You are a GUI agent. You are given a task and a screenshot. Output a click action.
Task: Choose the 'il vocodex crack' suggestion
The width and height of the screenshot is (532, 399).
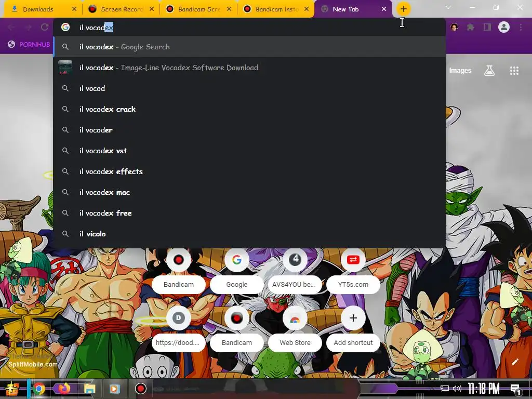249,109
